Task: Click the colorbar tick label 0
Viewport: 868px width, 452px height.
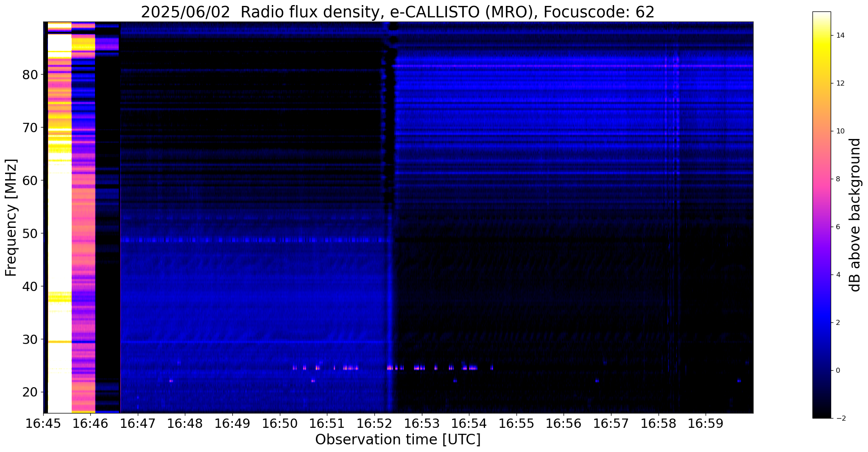Action: click(837, 371)
